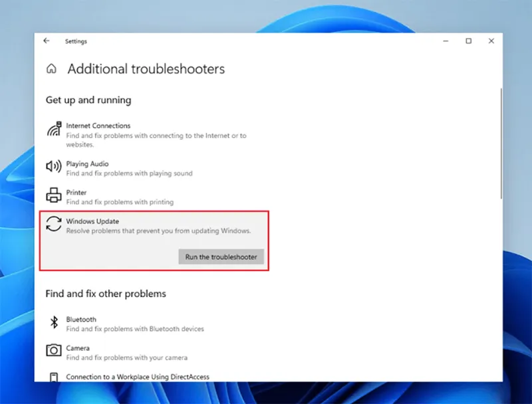Image resolution: width=532 pixels, height=404 pixels.
Task: Click 'Find and fix problems with playing sound'
Action: pos(129,173)
